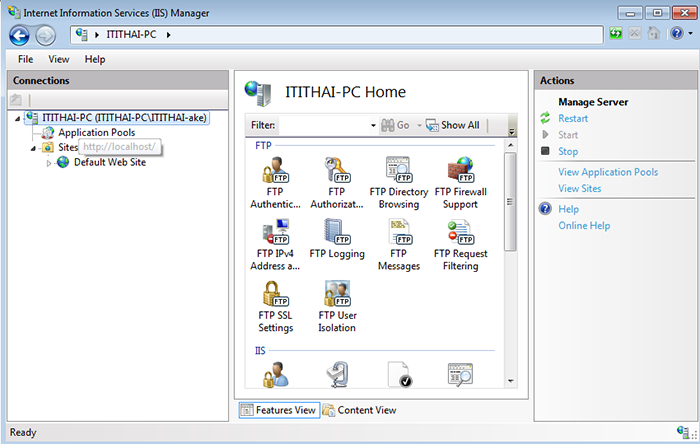The image size is (700, 444).
Task: Click the Filter text field
Action: [x=325, y=125]
